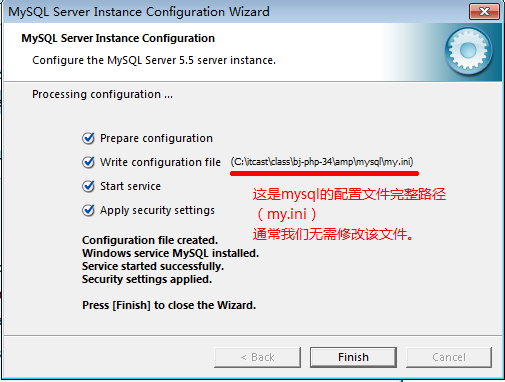Image resolution: width=505 pixels, height=382 pixels.
Task: Click the Write configuration file checkmark
Action: 88,162
